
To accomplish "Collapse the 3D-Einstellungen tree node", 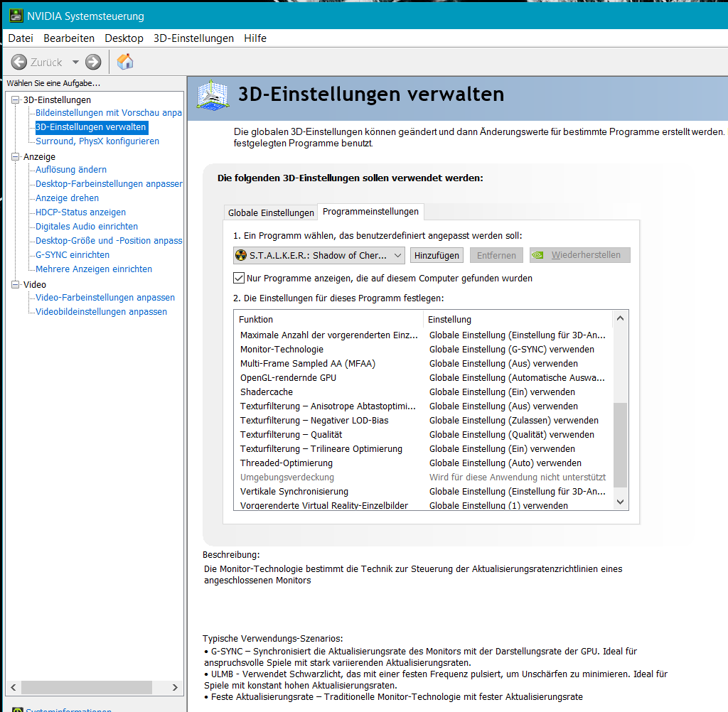I will (16, 99).
